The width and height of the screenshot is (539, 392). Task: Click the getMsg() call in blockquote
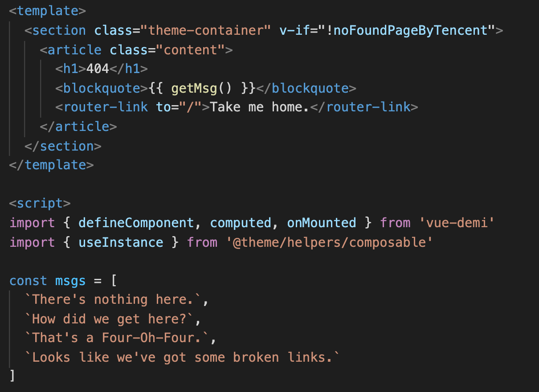[201, 88]
